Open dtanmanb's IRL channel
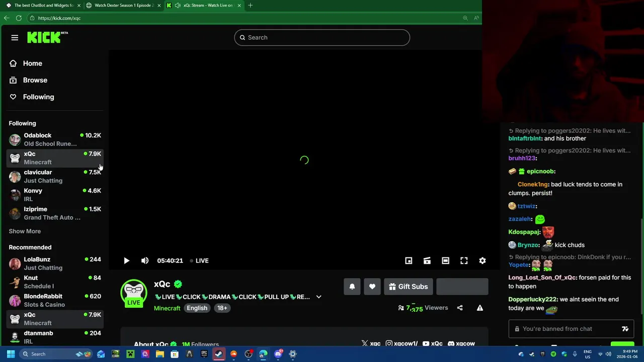The width and height of the screenshot is (644, 362). pyautogui.click(x=55, y=337)
